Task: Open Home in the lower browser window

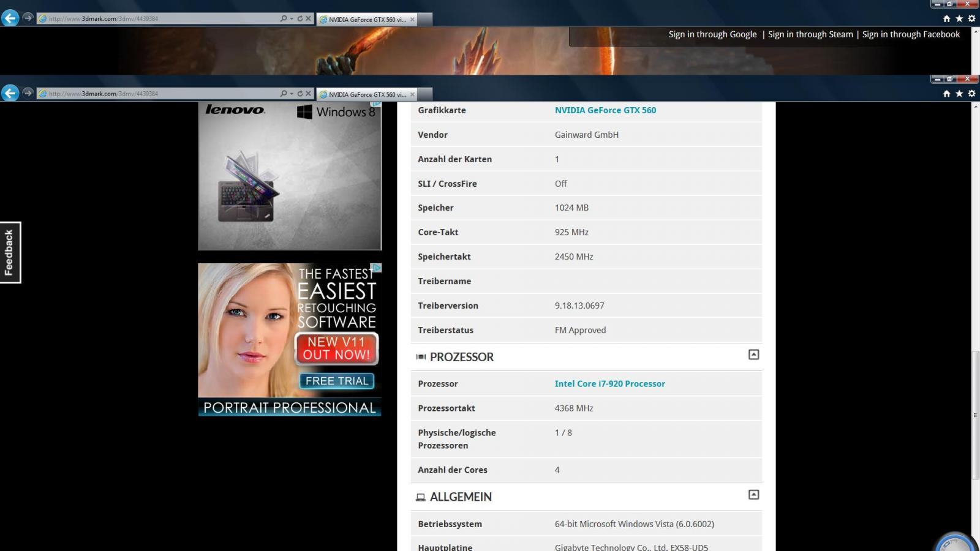Action: pyautogui.click(x=947, y=94)
